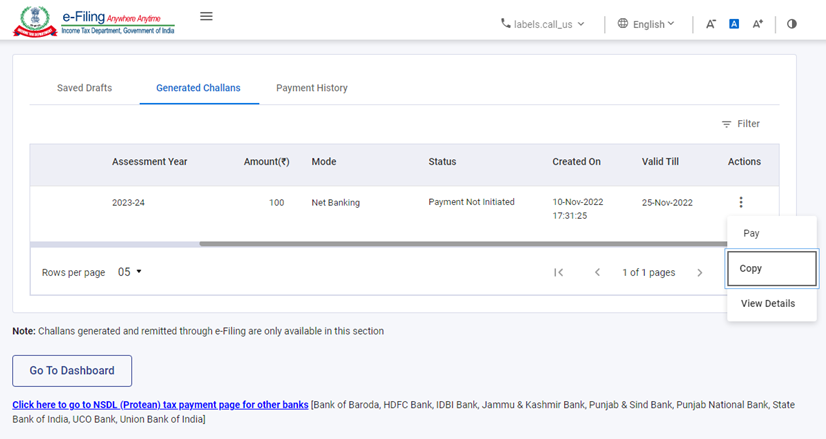Toggle high contrast mode icon
The height and width of the screenshot is (439, 826).
tap(792, 24)
